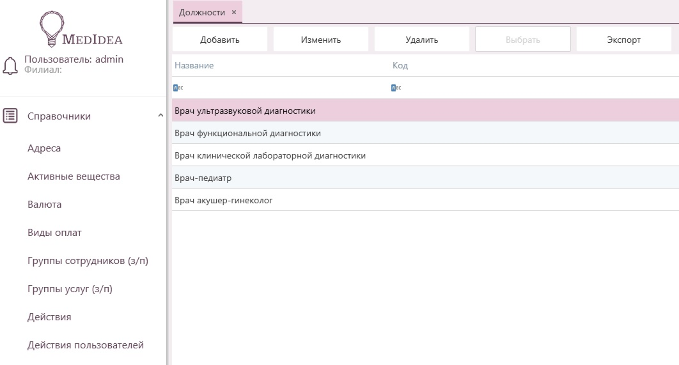Open the Валюта reference
679x365 pixels.
[x=44, y=204]
